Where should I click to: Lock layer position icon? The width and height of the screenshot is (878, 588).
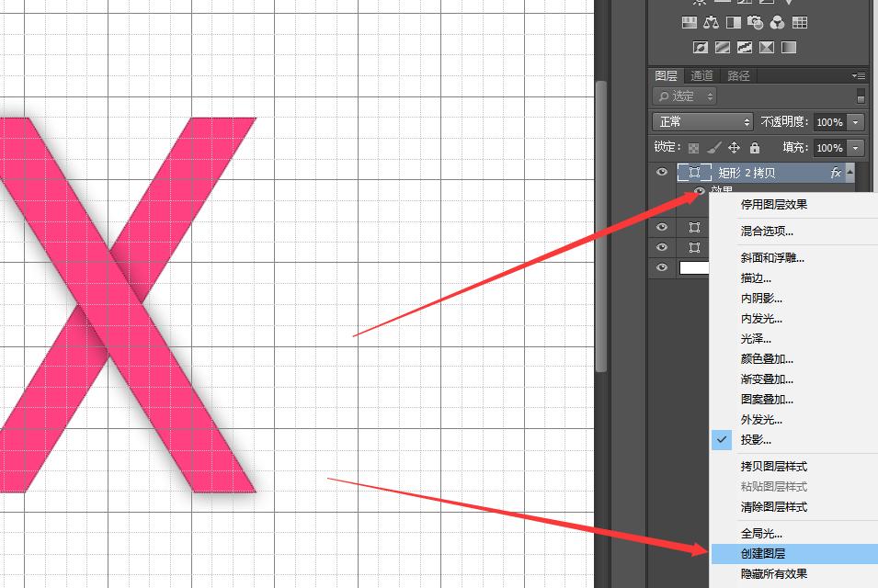pyautogui.click(x=734, y=148)
